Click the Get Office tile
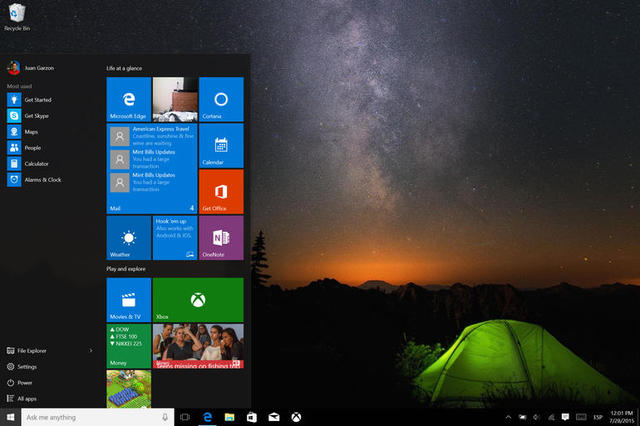 click(221, 192)
